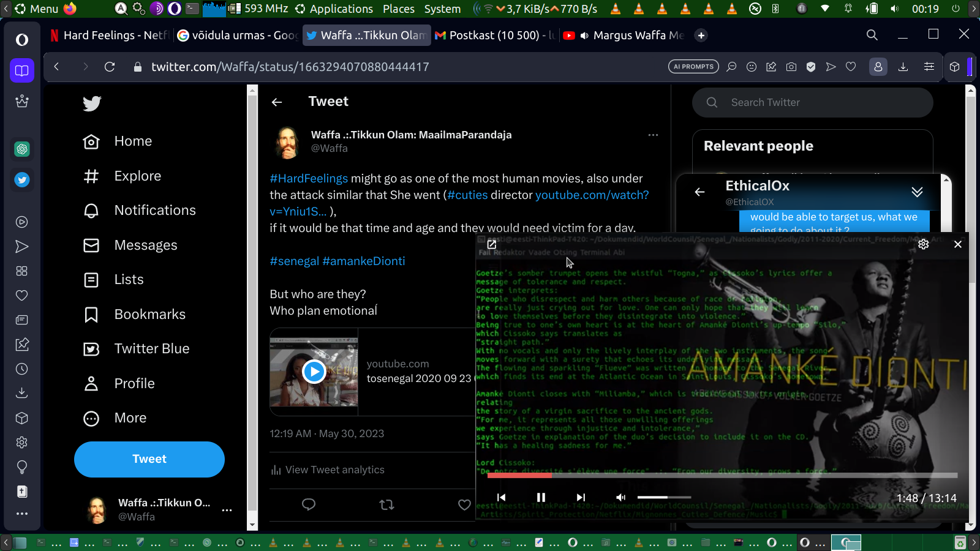Open the Downloads icon in Opera sidebar
This screenshot has height=551, width=980.
pos(22,393)
